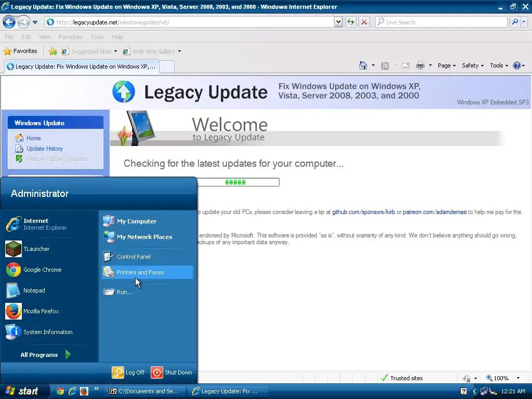The width and height of the screenshot is (532, 399).
Task: Open the search provider dropdown
Action: (524, 22)
